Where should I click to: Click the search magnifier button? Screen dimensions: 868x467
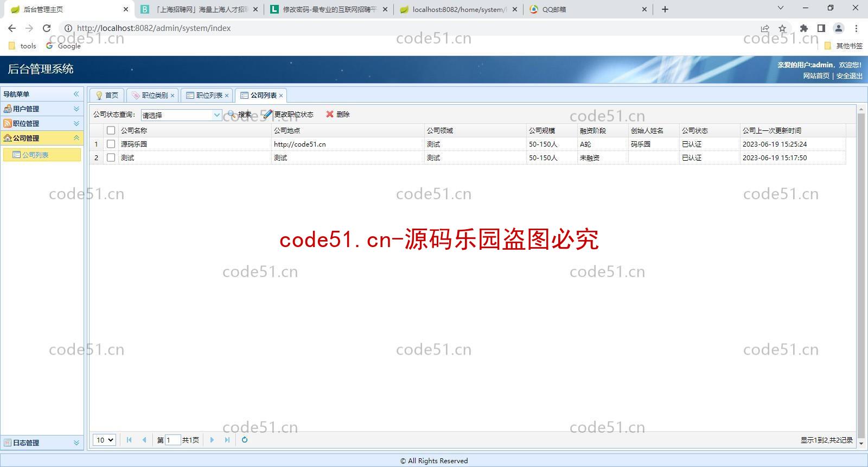point(239,115)
